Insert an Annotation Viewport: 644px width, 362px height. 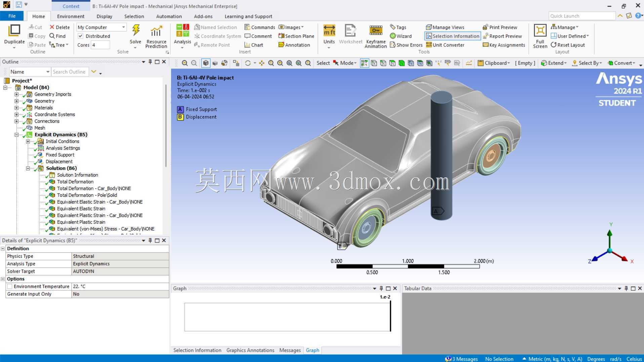pyautogui.click(x=294, y=45)
